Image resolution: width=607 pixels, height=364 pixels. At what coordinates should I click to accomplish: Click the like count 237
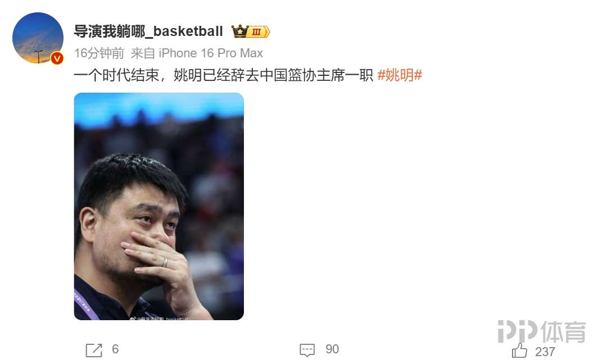coord(545,352)
